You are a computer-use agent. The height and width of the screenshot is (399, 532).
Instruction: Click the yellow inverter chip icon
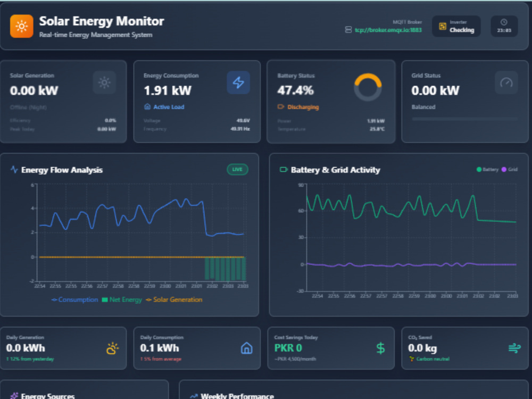pos(443,26)
